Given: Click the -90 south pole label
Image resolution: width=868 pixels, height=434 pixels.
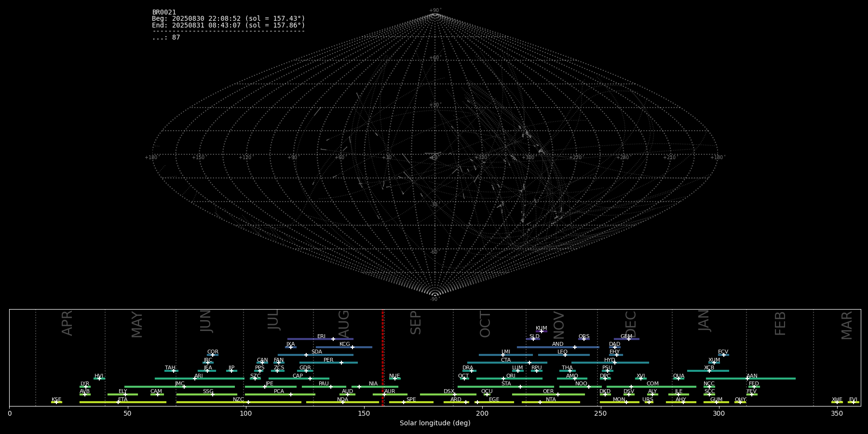Looking at the screenshot, I should 435,299.
